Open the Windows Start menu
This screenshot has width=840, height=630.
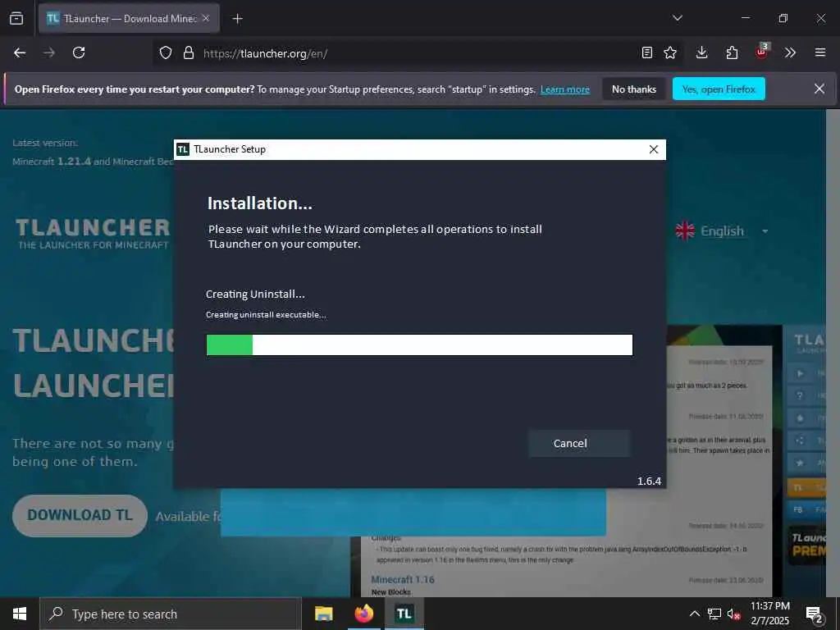click(x=20, y=614)
